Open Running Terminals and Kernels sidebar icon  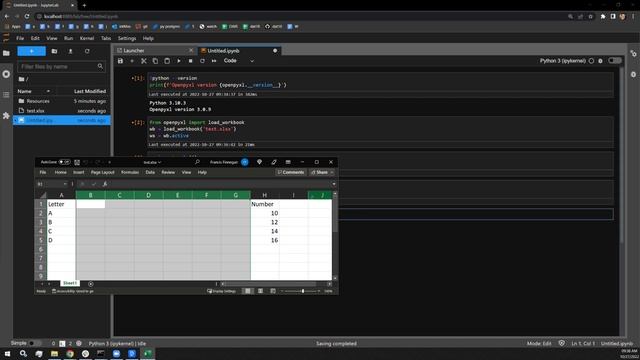click(x=6, y=74)
